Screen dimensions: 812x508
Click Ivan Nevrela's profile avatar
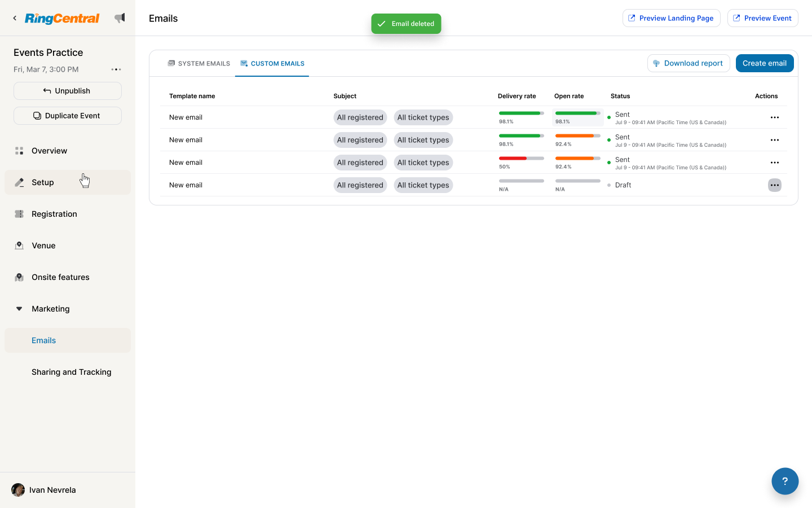[17, 489]
